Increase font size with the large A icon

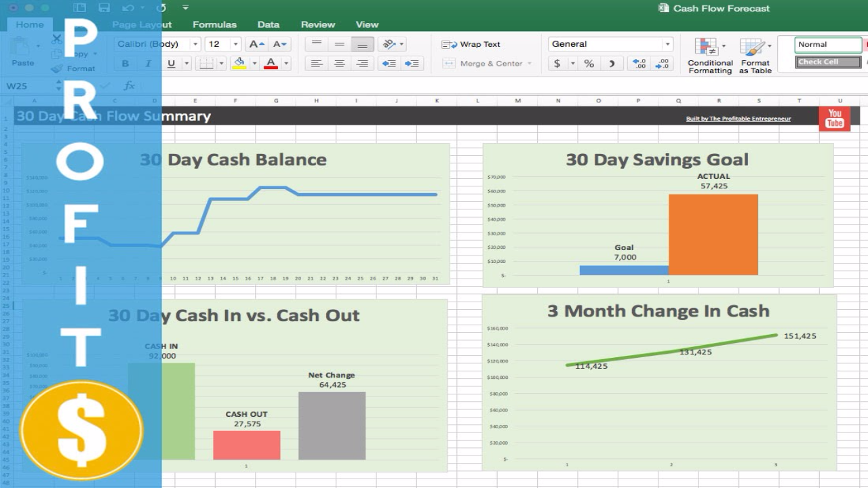click(256, 44)
